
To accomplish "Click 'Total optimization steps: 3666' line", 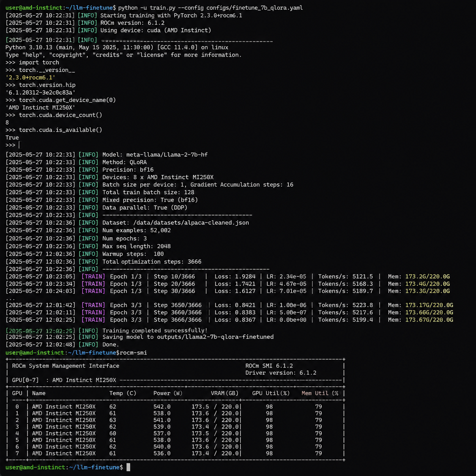I will coord(152,262).
